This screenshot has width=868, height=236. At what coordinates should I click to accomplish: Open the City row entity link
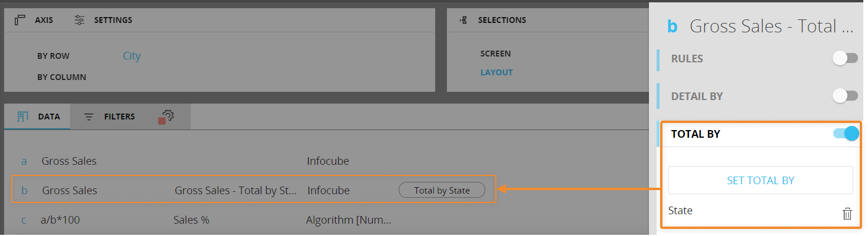pos(132,56)
